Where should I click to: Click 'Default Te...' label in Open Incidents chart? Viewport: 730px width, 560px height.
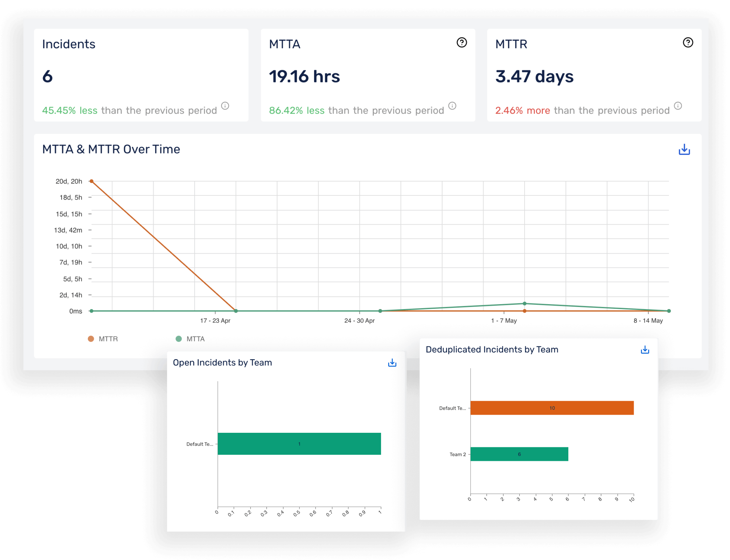click(x=200, y=444)
